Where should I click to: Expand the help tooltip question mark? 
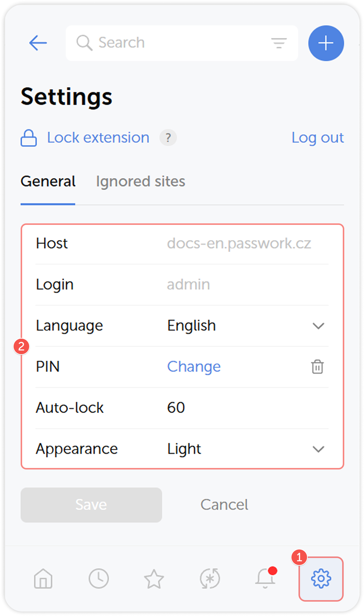[168, 138]
